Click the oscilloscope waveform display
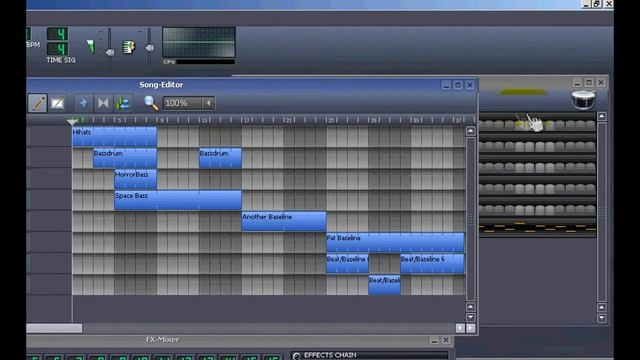Viewport: 640px width, 360px height. (x=199, y=42)
